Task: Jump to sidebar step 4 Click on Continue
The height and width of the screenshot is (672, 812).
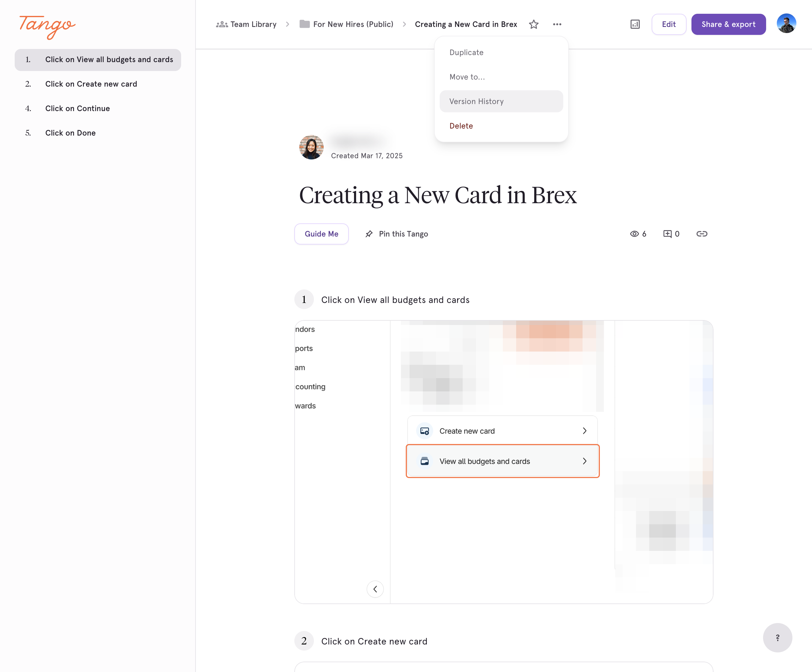Action: 98,108
